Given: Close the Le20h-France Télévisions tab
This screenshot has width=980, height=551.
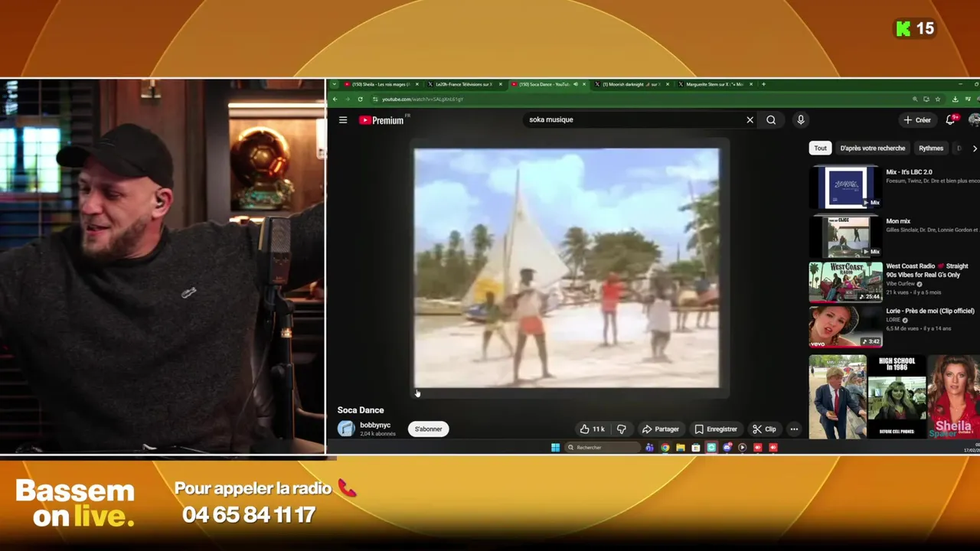Looking at the screenshot, I should [x=501, y=84].
